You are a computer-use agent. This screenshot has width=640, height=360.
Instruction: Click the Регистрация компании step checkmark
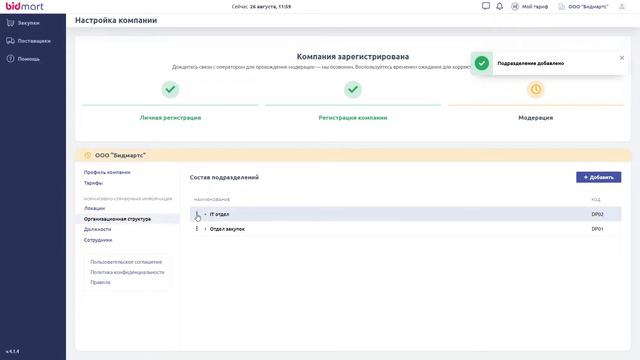[x=353, y=89]
